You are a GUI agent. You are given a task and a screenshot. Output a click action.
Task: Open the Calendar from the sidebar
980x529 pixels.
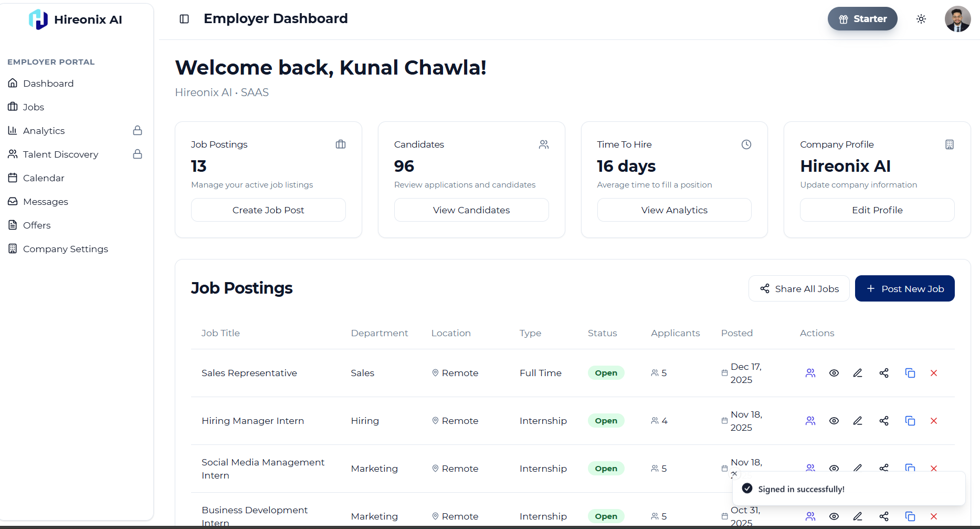tap(44, 178)
